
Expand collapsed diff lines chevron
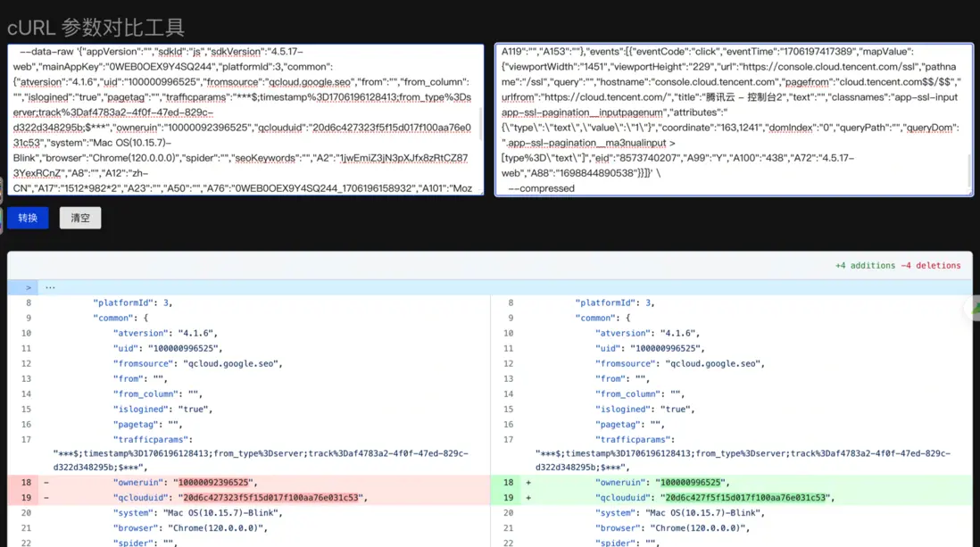point(29,287)
